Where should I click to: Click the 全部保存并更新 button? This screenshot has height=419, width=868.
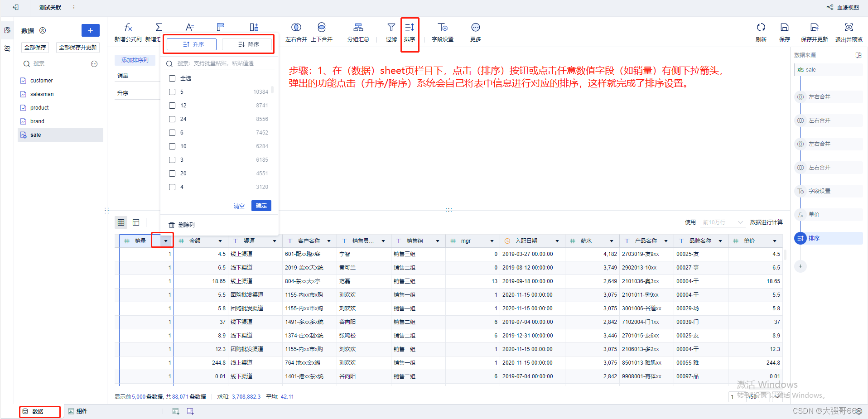click(78, 48)
